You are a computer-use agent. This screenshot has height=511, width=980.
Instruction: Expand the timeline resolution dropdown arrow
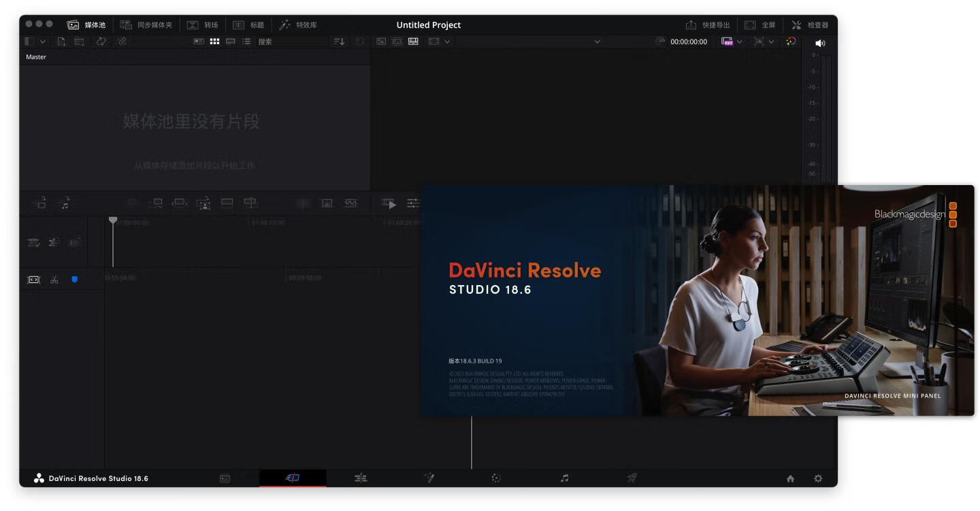[x=771, y=42]
